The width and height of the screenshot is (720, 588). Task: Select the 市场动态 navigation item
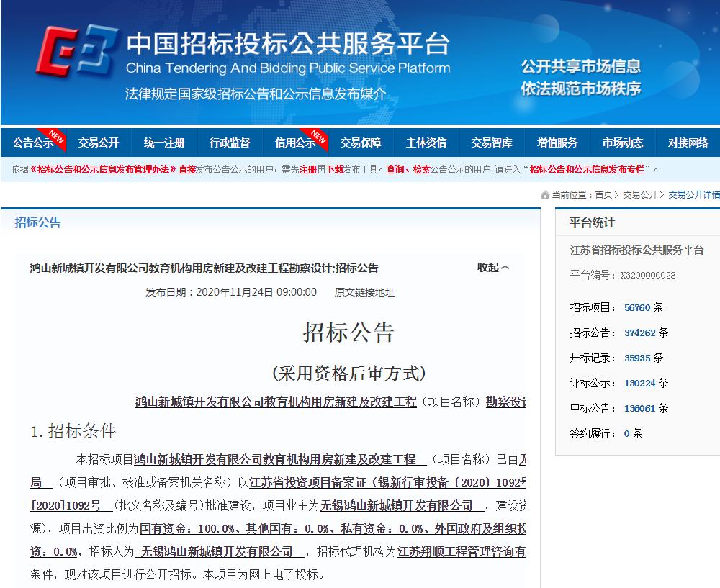(623, 143)
